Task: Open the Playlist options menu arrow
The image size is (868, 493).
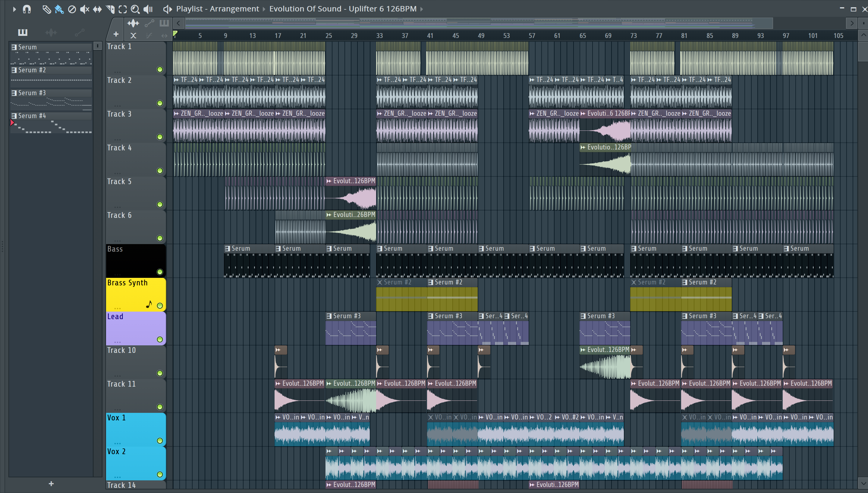Action: (x=14, y=9)
